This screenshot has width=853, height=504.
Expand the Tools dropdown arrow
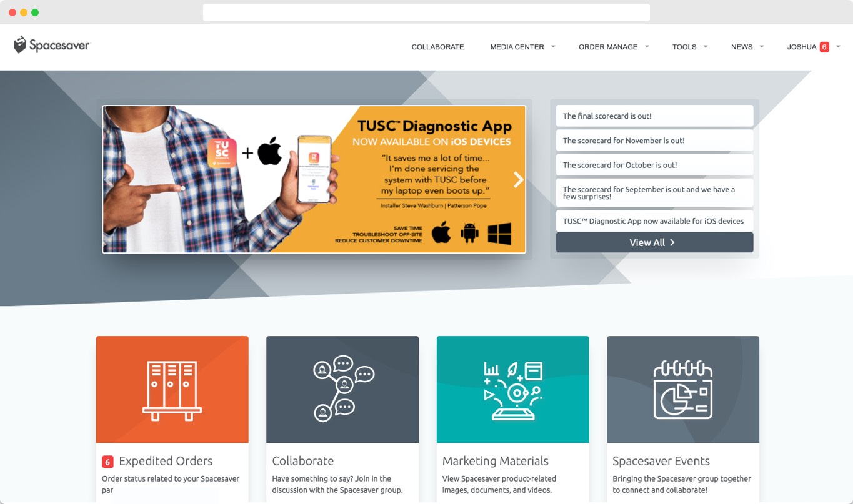(706, 46)
